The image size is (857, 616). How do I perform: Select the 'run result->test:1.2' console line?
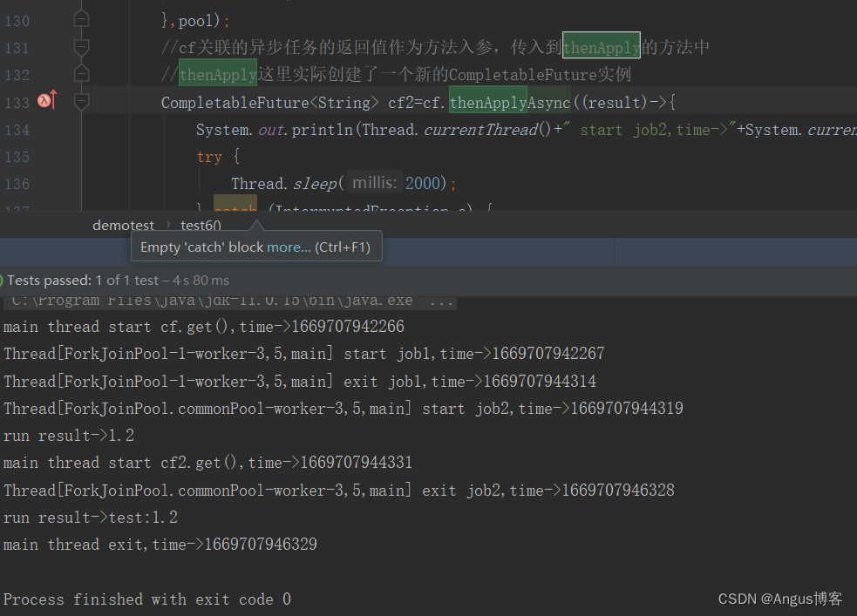pos(87,517)
